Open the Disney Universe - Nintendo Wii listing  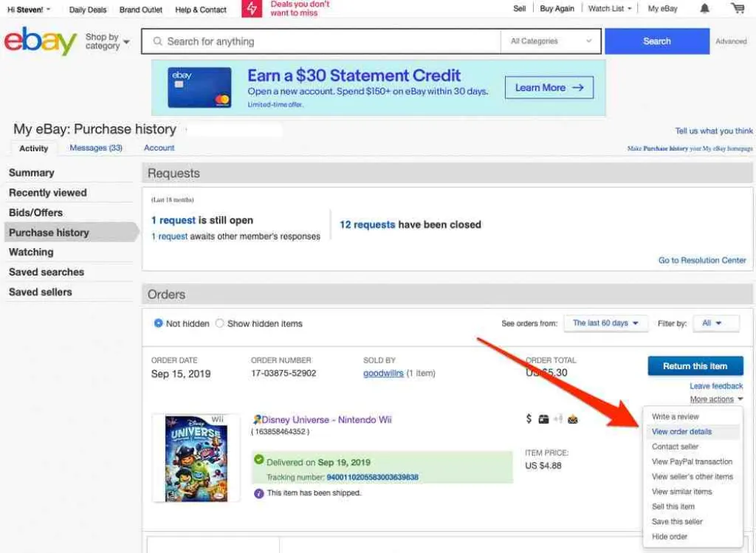[326, 419]
